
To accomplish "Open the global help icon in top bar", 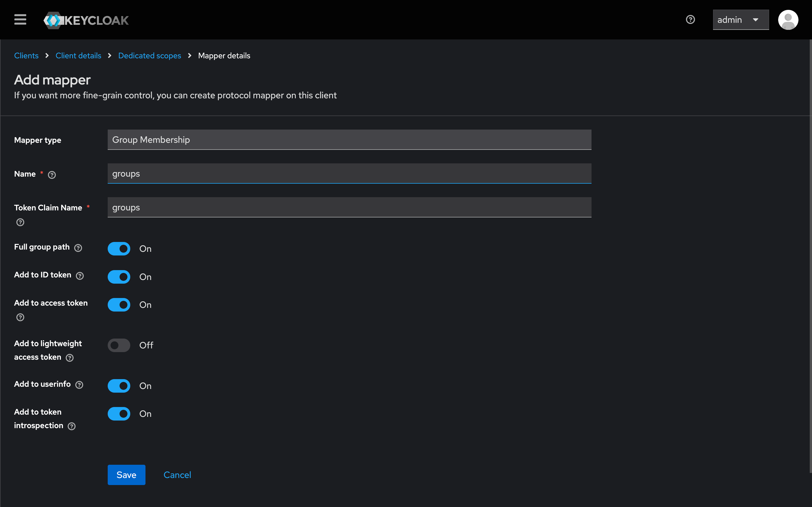I will [690, 19].
